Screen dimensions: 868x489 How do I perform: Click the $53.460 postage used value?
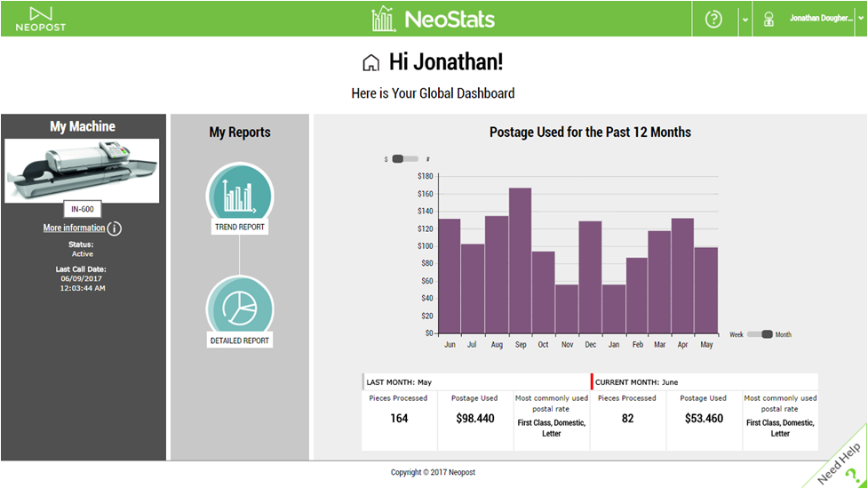[x=704, y=419]
